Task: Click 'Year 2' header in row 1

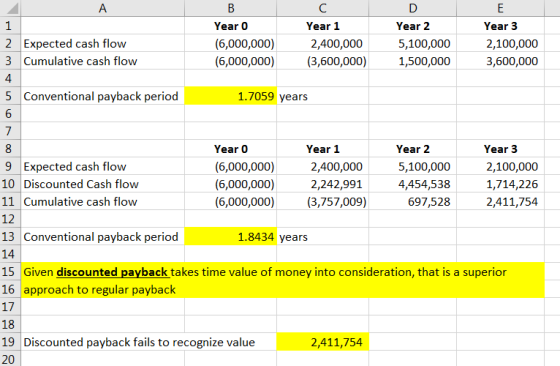Action: click(412, 26)
